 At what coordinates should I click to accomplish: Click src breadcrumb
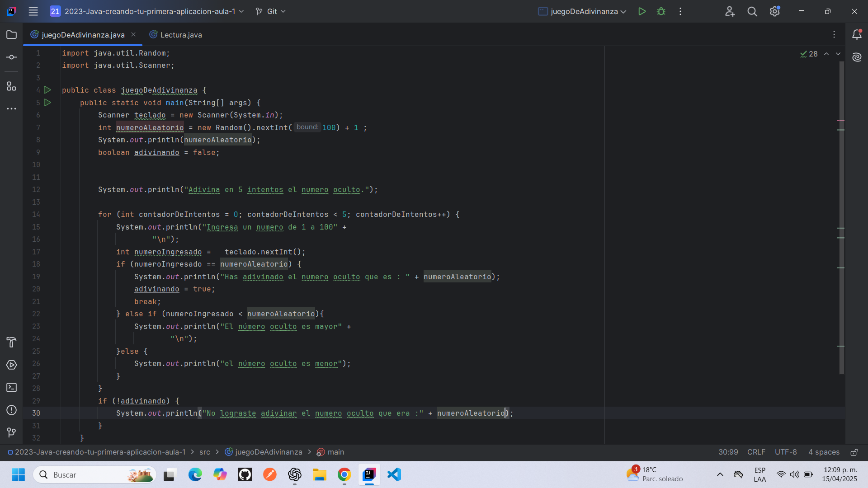click(205, 452)
